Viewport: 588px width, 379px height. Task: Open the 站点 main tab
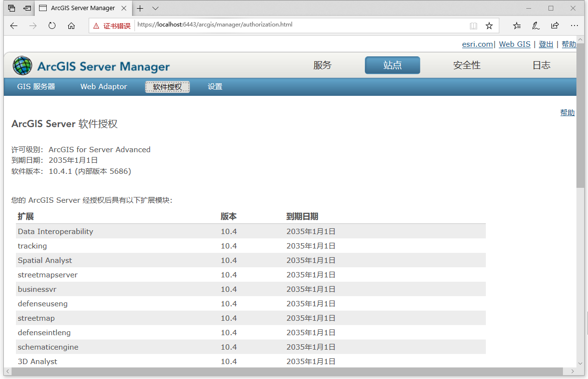392,65
